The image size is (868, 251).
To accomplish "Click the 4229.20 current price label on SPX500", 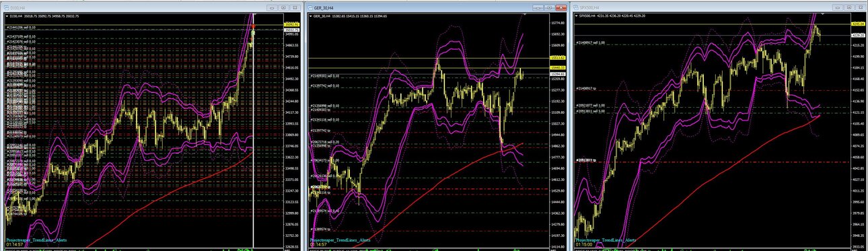I will point(858,35).
